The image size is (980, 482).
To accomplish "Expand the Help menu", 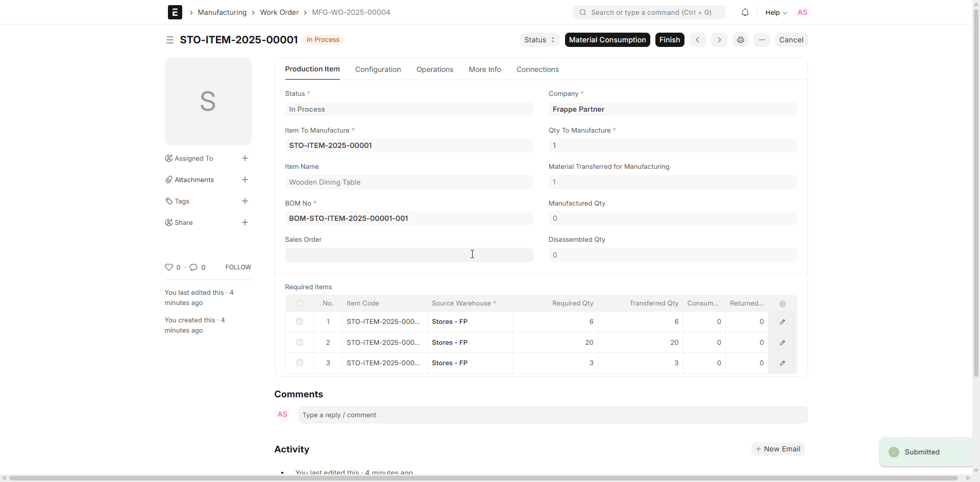I will pyautogui.click(x=775, y=12).
